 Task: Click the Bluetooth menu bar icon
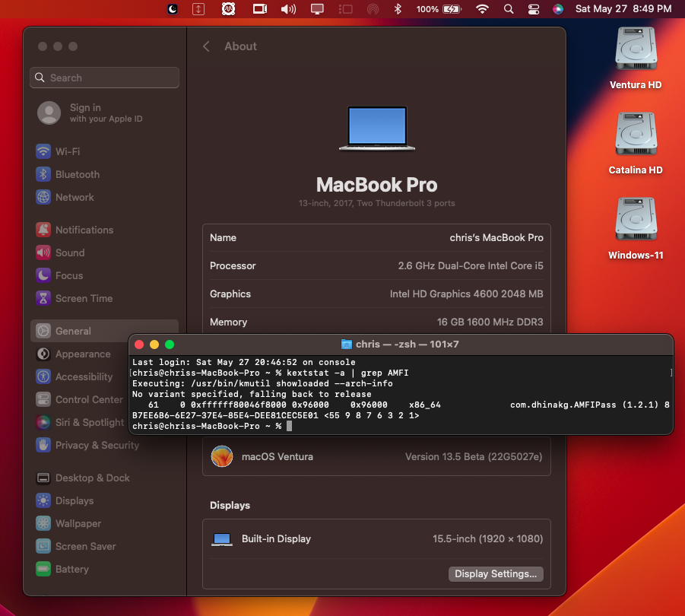[397, 9]
